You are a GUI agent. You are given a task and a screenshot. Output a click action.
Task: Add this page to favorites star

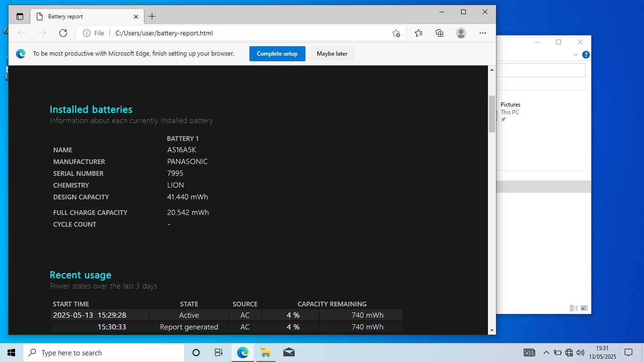[396, 33]
